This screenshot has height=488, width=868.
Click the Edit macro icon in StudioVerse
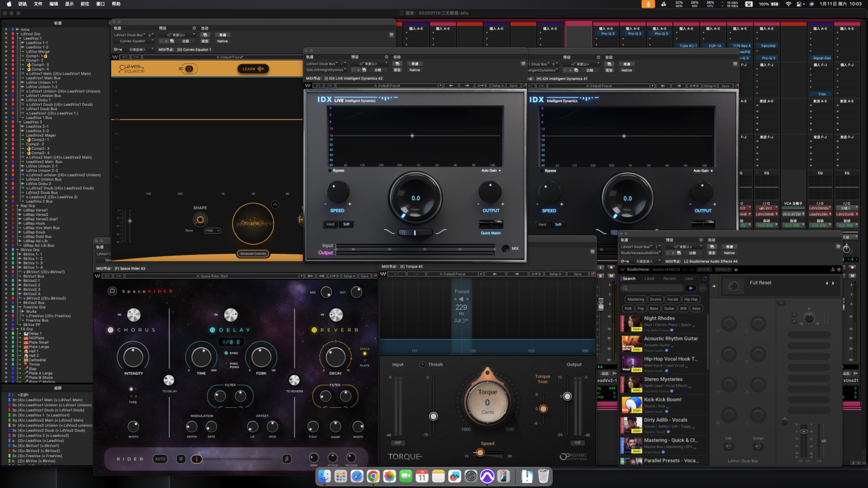[x=729, y=446]
